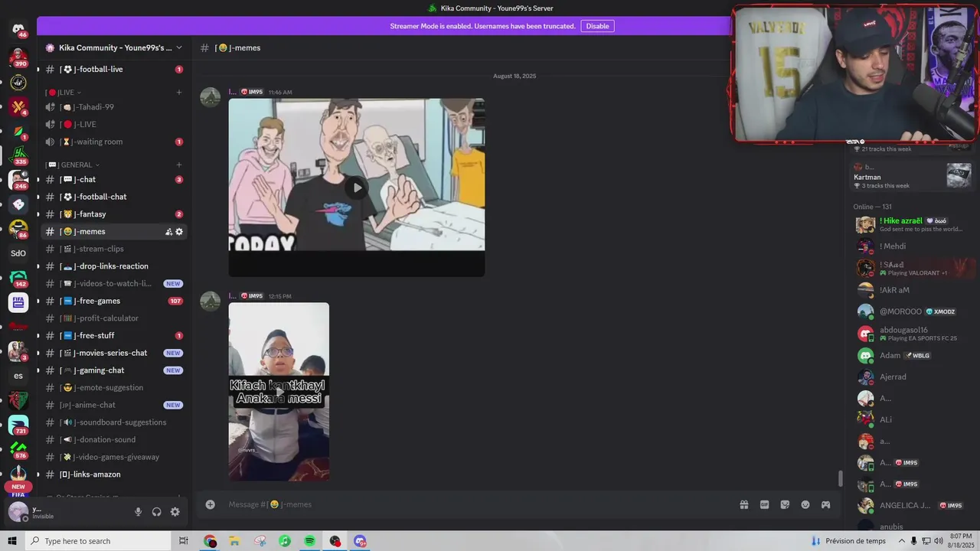Play the 'Kifach kantkhayl' video
Viewport: 980px width, 551px height.
pos(279,392)
